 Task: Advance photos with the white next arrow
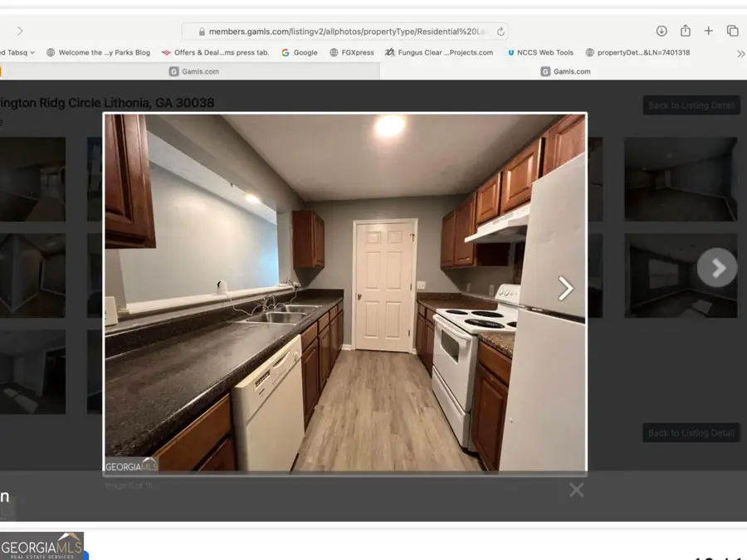pos(565,288)
